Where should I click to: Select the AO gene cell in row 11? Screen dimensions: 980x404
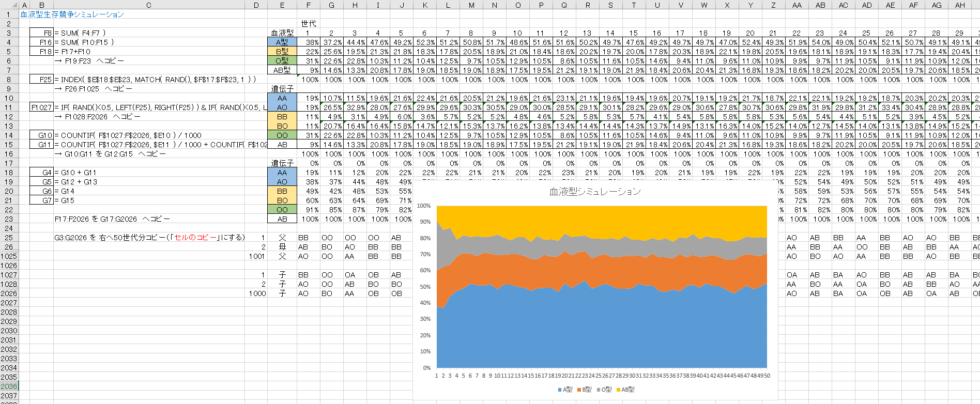(x=282, y=107)
